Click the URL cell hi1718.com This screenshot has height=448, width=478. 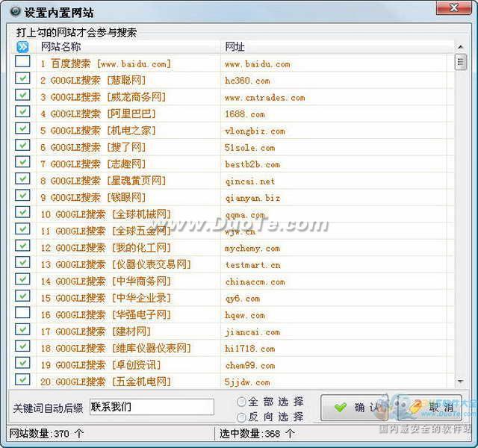[x=250, y=349]
